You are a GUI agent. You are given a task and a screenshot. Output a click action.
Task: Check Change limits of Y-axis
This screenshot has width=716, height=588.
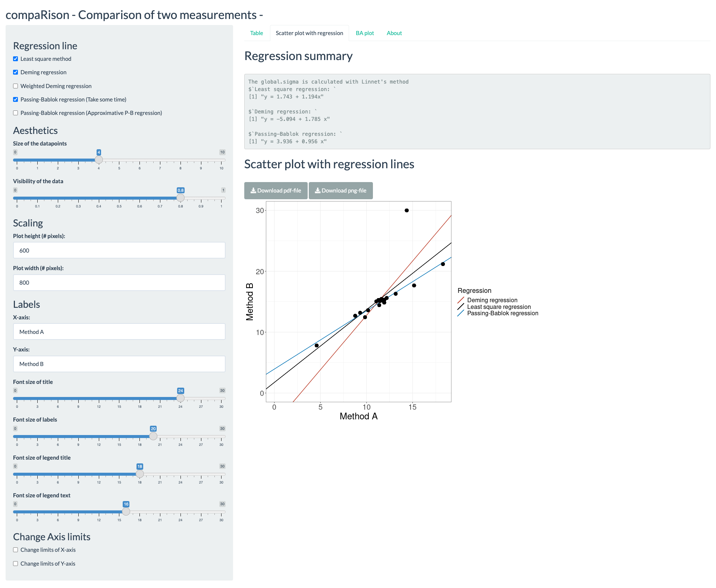point(16,564)
